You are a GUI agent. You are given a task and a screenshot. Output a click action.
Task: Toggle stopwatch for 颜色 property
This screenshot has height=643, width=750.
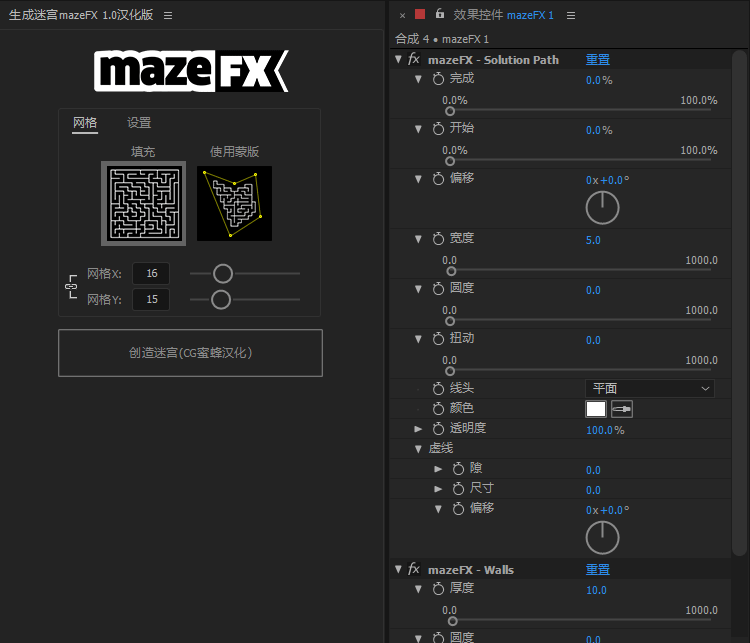tap(438, 409)
